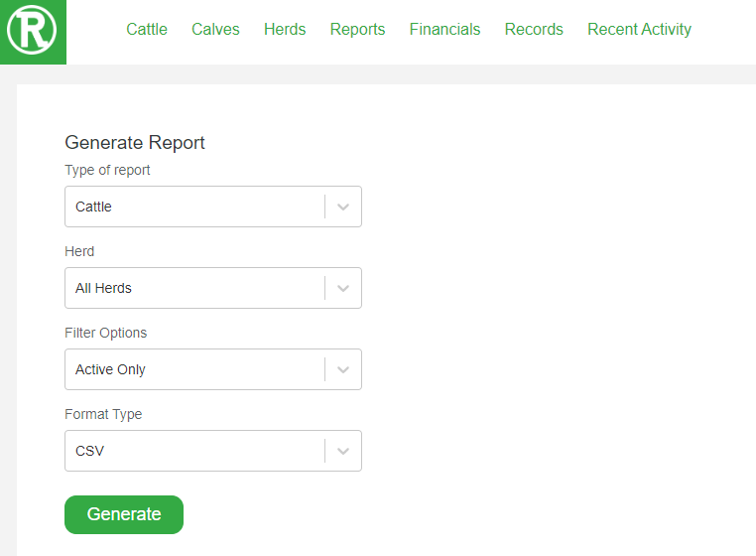The height and width of the screenshot is (556, 756).
Task: Navigate to Financials
Action: point(444,30)
